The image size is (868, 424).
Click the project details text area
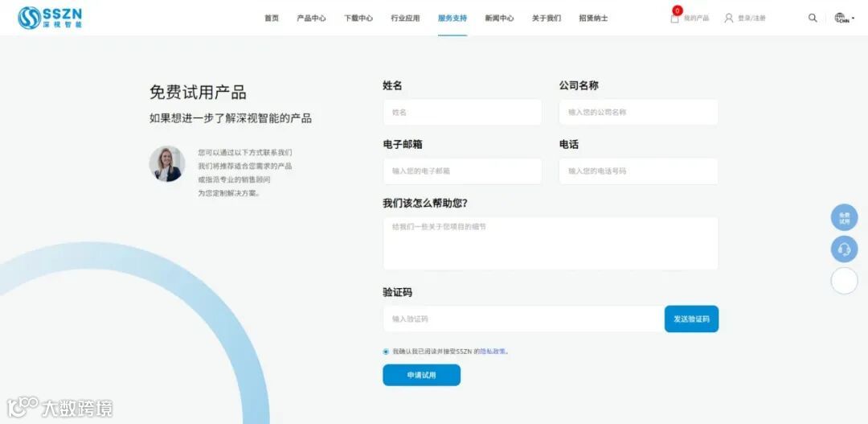click(x=551, y=243)
